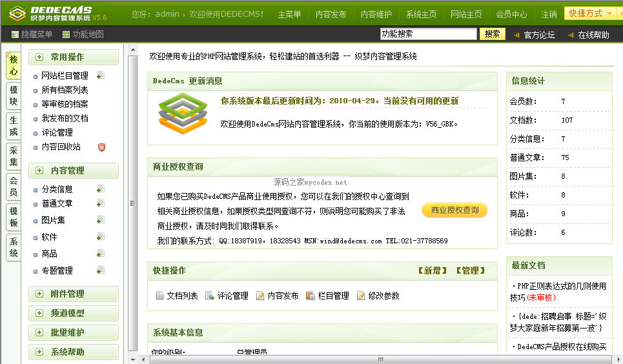Select the 模块 vertical tab
The image size is (623, 364).
coord(14,96)
